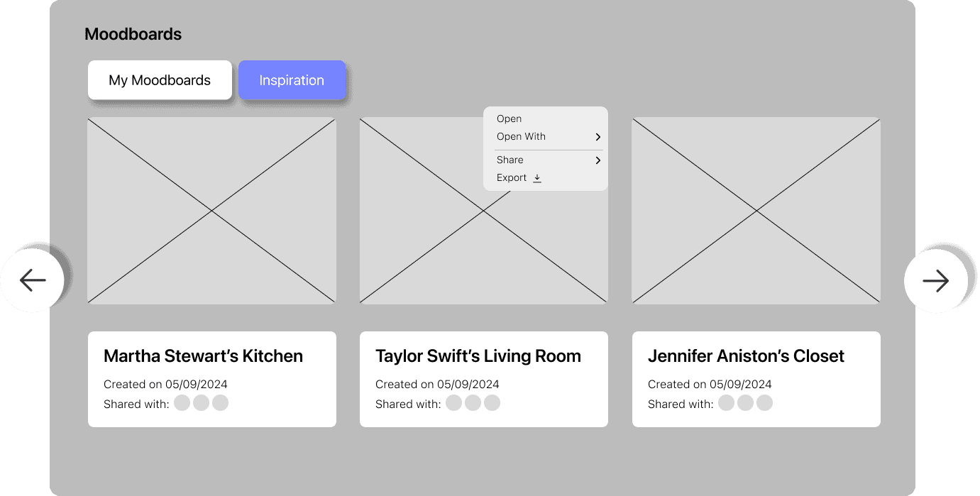Switch to the Inspiration tab
The image size is (980, 496).
point(292,80)
